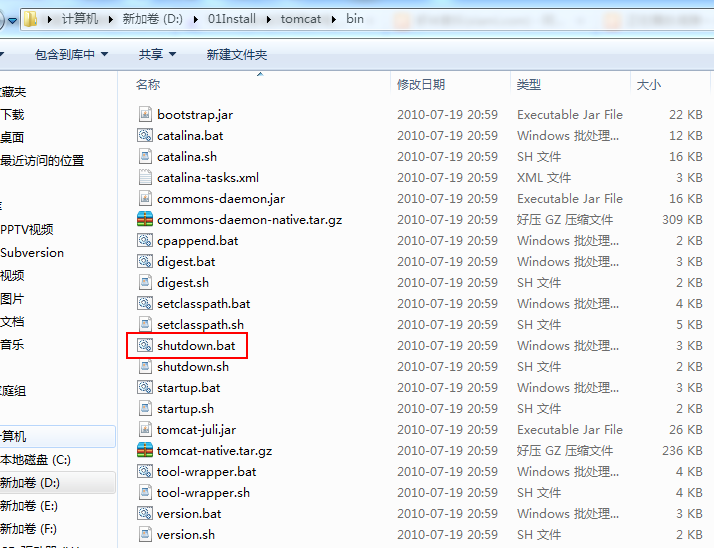
Task: Sort files by 修改日期 column header
Action: point(421,84)
